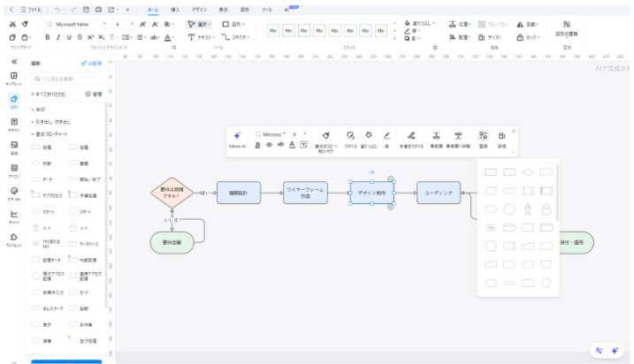Switch to the 挿入 ribbon tab
The height and width of the screenshot is (364, 634).
pyautogui.click(x=175, y=8)
